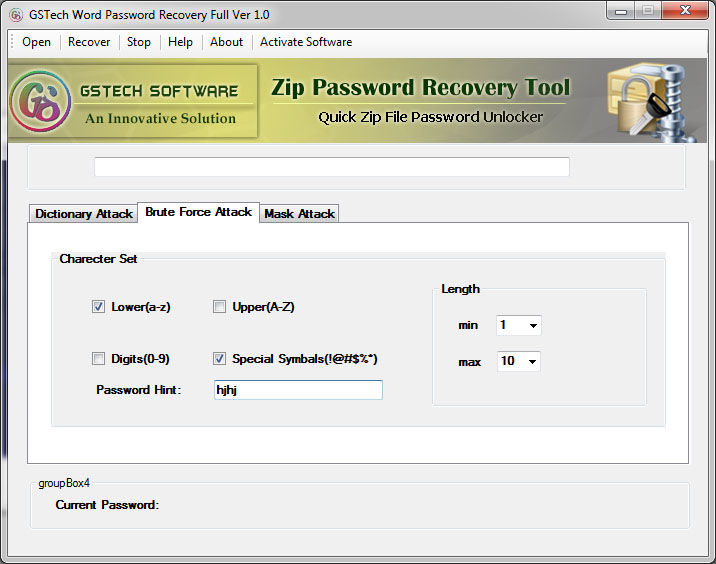Enable the Upper(A-Z) checkbox
The width and height of the screenshot is (716, 564).
pyautogui.click(x=219, y=307)
